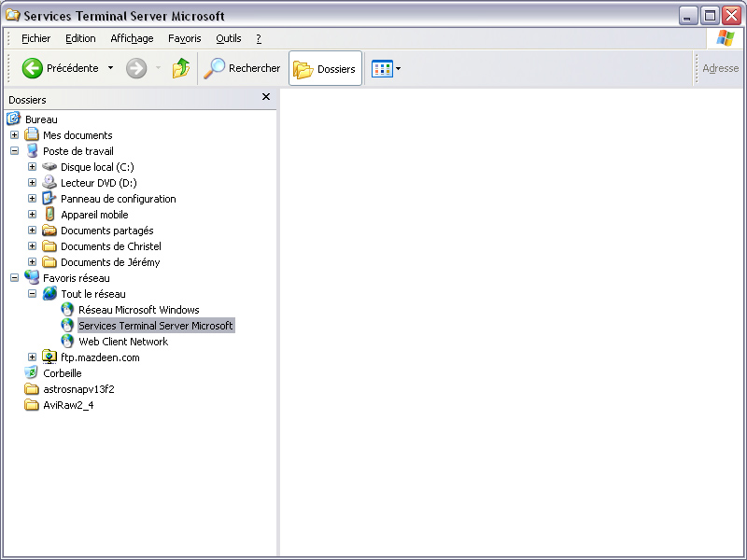Click the Mes documents folder icon
The image size is (747, 560).
click(x=32, y=134)
